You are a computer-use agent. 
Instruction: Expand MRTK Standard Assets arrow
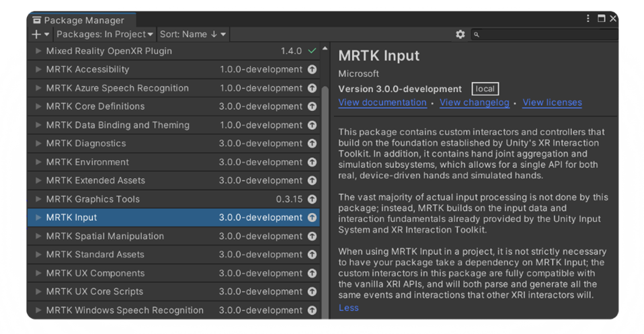[38, 254]
